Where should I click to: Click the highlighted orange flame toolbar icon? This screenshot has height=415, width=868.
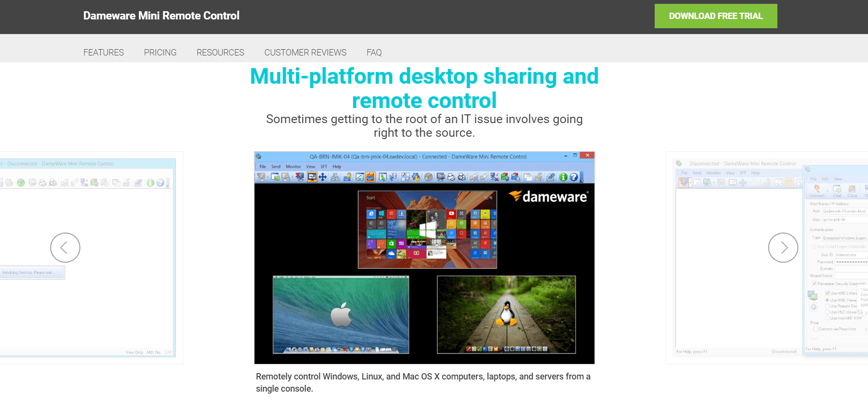point(370,177)
